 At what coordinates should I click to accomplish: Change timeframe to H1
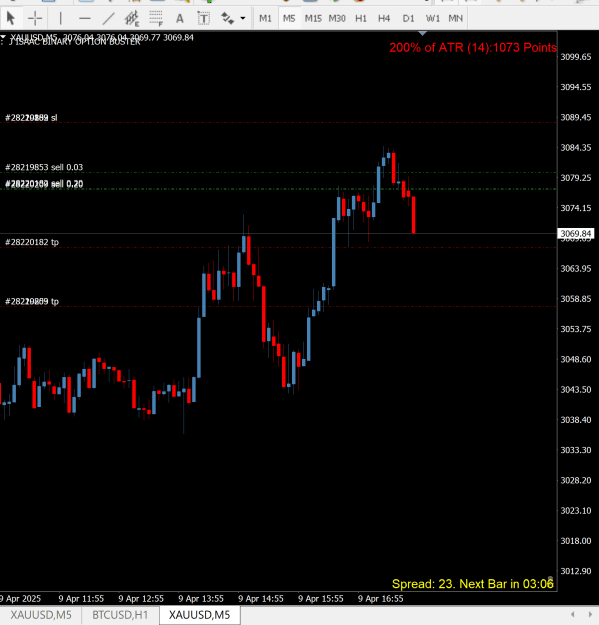coord(361,18)
